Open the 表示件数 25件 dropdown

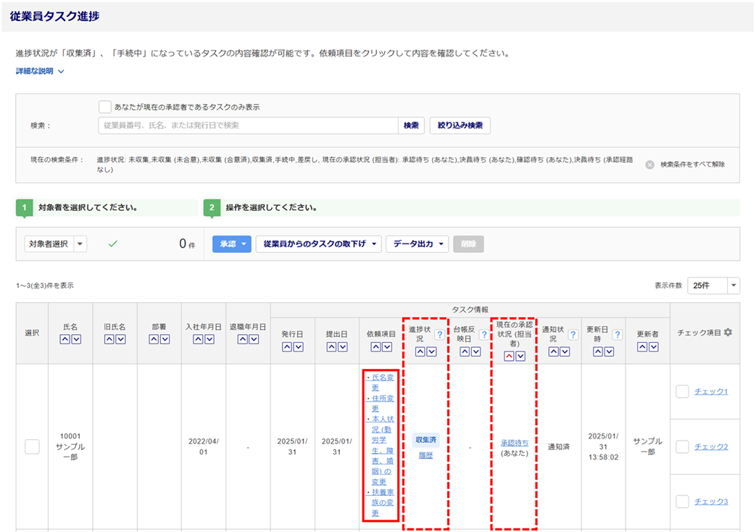click(x=713, y=286)
